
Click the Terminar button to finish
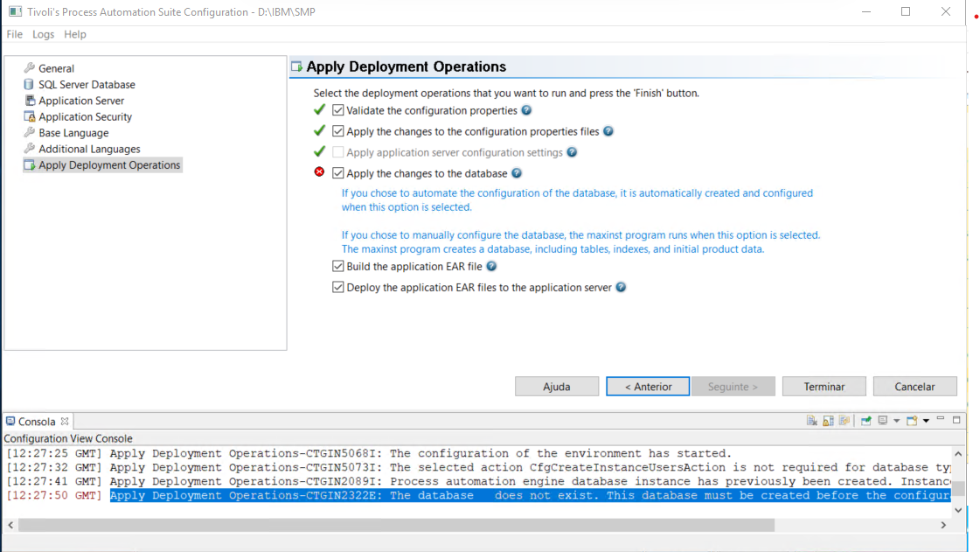pyautogui.click(x=824, y=387)
